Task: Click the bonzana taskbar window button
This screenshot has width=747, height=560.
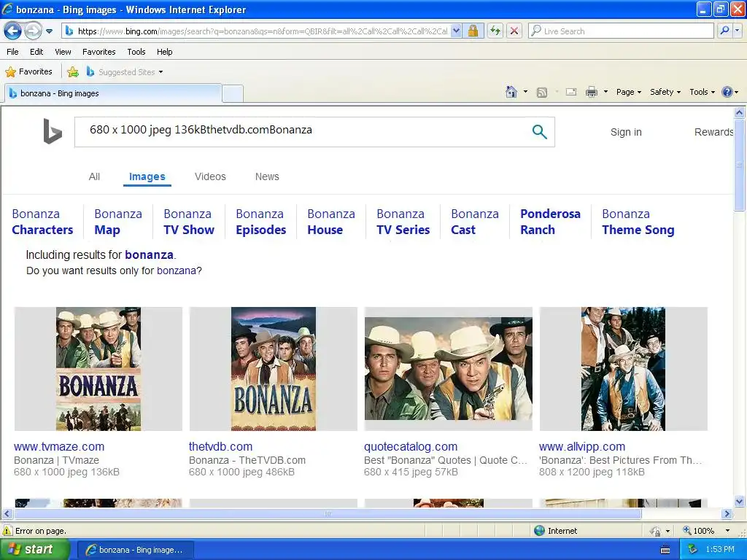Action: [x=135, y=550]
